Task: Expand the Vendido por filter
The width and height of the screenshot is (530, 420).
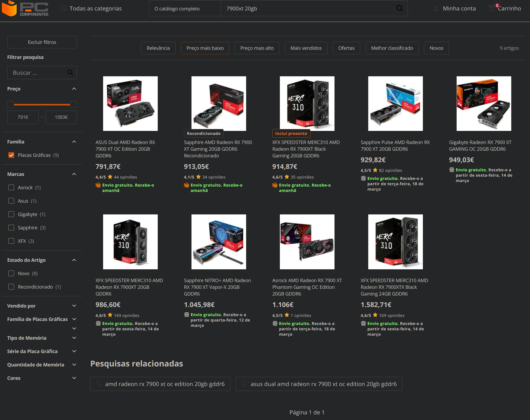Action: [74, 306]
